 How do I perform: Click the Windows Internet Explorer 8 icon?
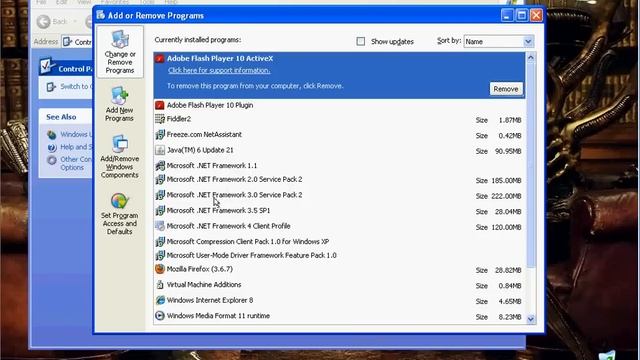pos(160,300)
